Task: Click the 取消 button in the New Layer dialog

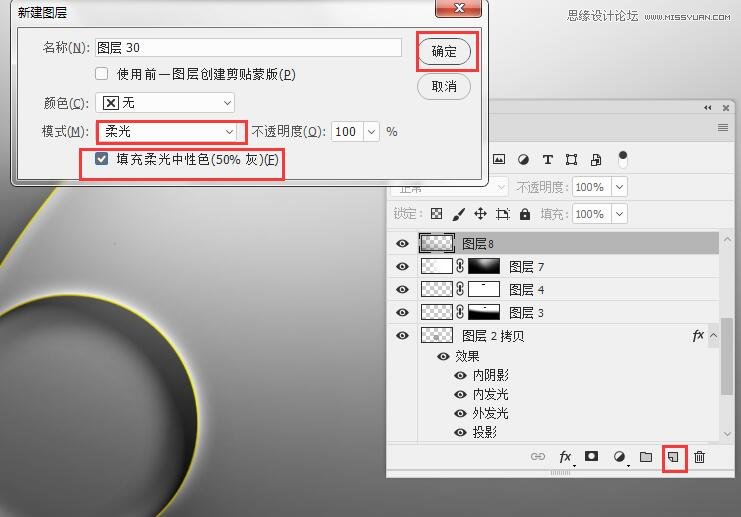Action: click(444, 86)
